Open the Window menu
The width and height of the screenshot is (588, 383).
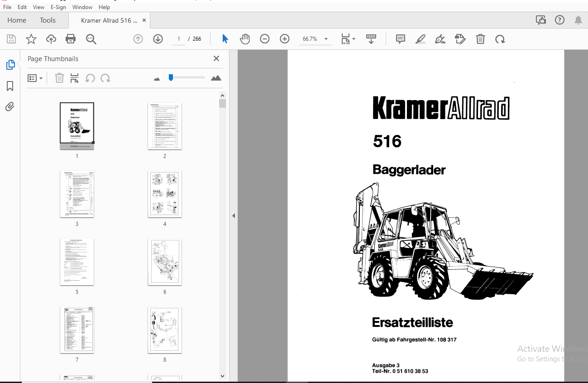pos(82,7)
